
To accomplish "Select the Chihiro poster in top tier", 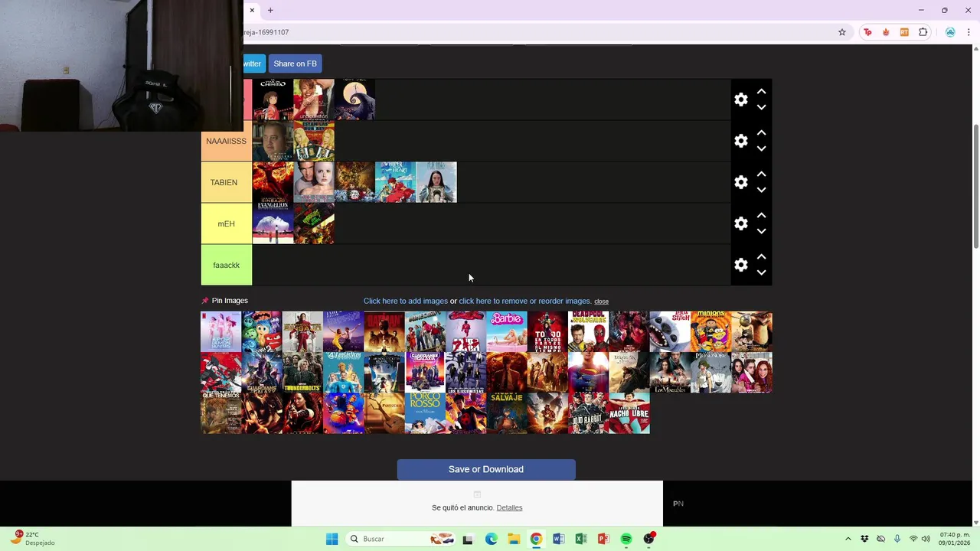I will [x=273, y=99].
